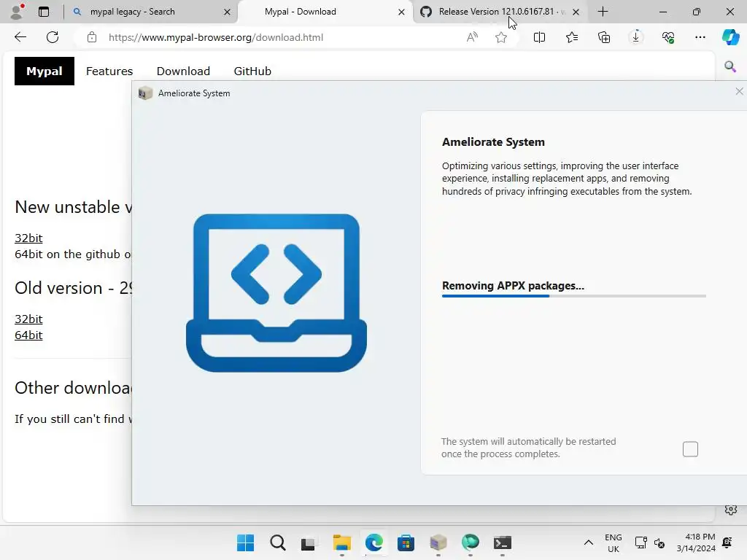Open Collections icon in Edge toolbar
This screenshot has height=560, width=747.
pyautogui.click(x=603, y=37)
